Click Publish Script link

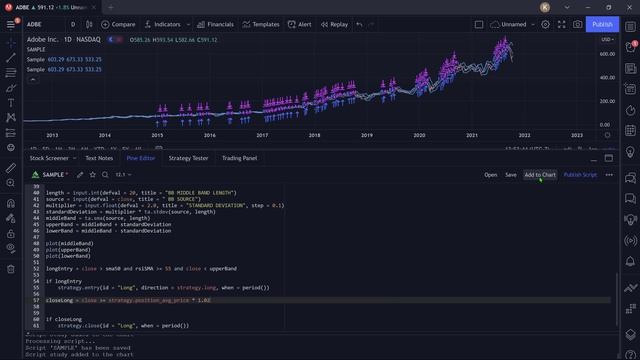[580, 175]
